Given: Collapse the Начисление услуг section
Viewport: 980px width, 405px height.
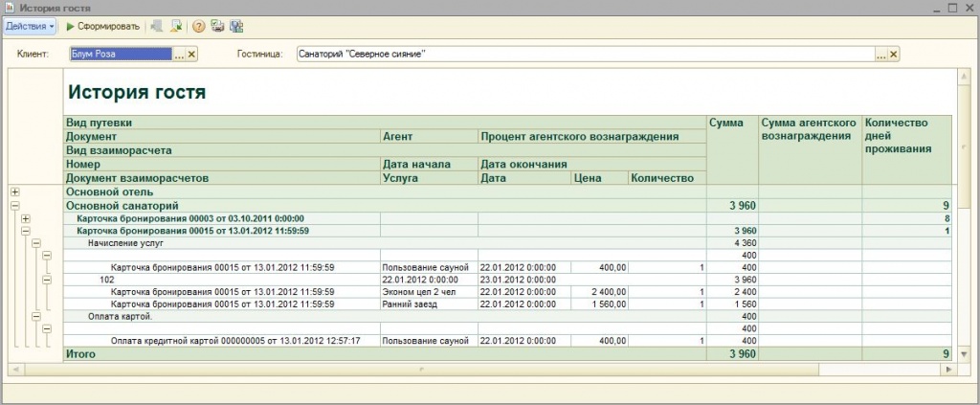Looking at the screenshot, I should coord(36,243).
